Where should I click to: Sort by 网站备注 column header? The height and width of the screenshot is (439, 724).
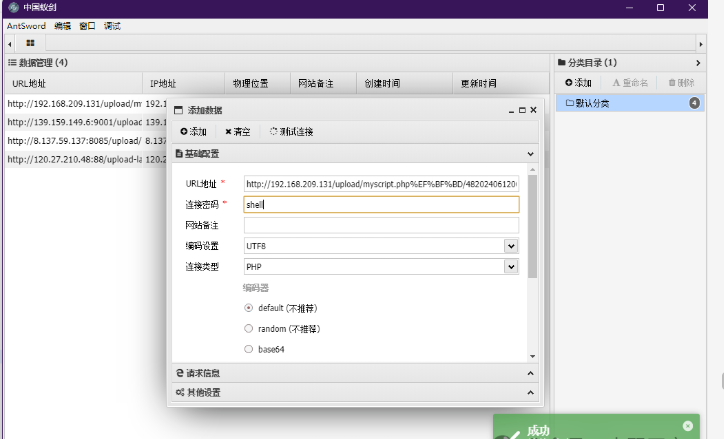[323, 84]
